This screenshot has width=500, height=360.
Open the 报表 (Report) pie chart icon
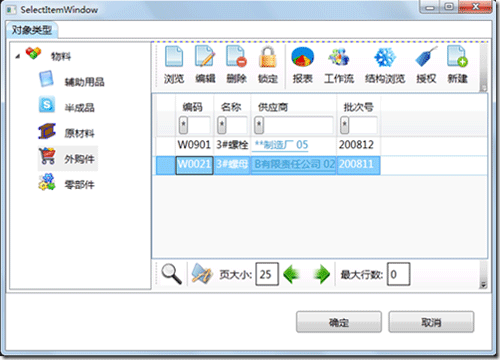[x=302, y=57]
